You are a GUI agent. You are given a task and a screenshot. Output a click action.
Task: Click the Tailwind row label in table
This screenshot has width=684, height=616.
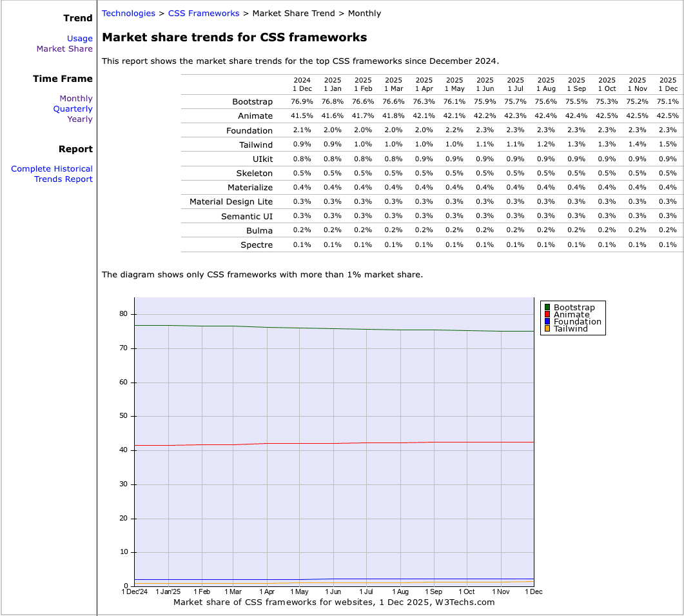point(255,145)
